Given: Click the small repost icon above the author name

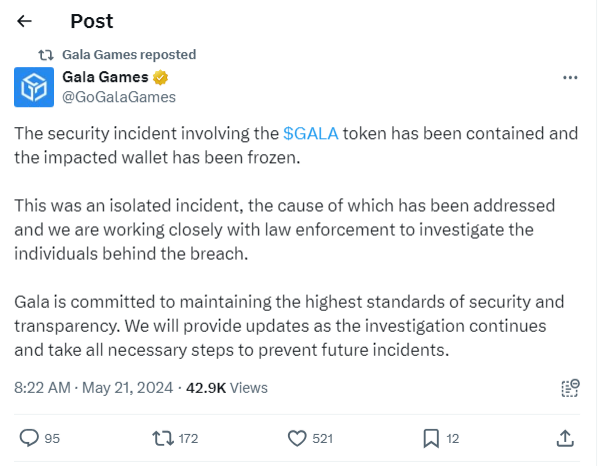Looking at the screenshot, I should click(x=45, y=54).
